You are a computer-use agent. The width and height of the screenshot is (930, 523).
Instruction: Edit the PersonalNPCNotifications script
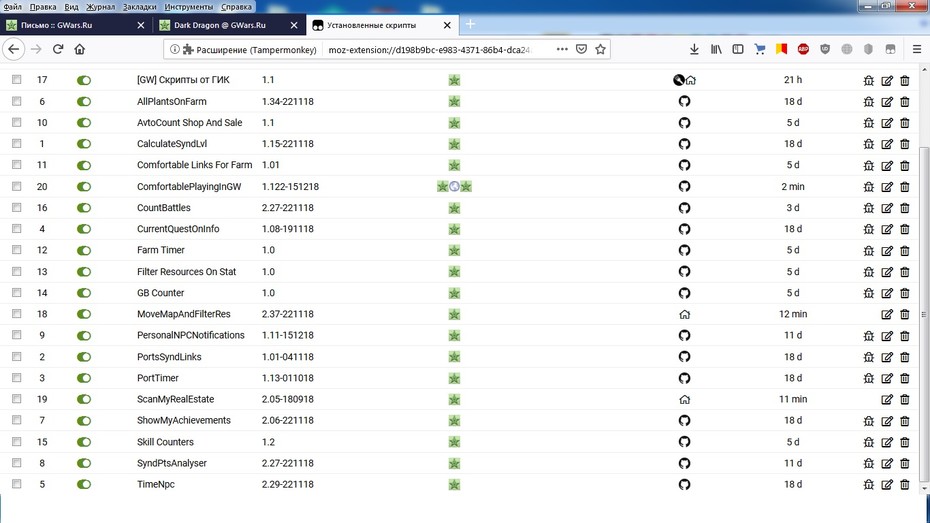coord(887,336)
